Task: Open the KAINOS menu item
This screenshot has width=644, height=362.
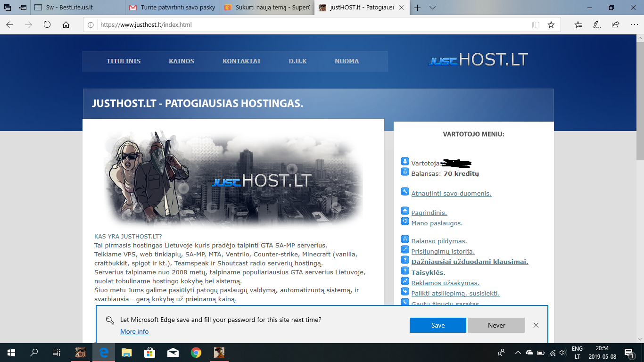Action: tap(182, 61)
